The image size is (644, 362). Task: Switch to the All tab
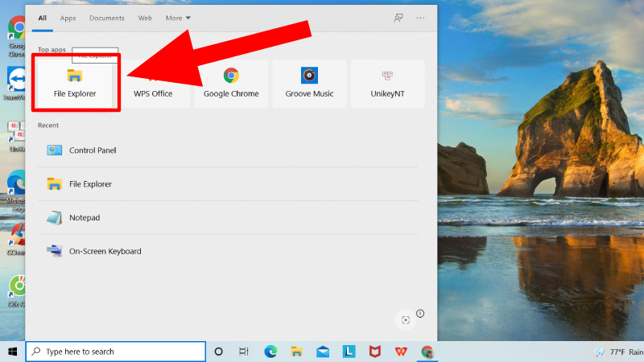(43, 18)
